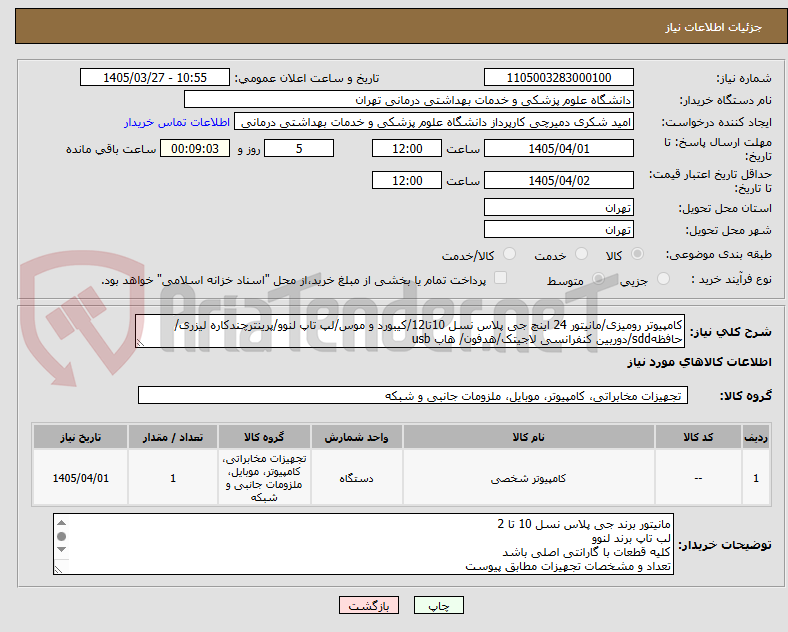788x632 pixels.
Task: Click the remaining days field showing 5
Action: tap(299, 148)
